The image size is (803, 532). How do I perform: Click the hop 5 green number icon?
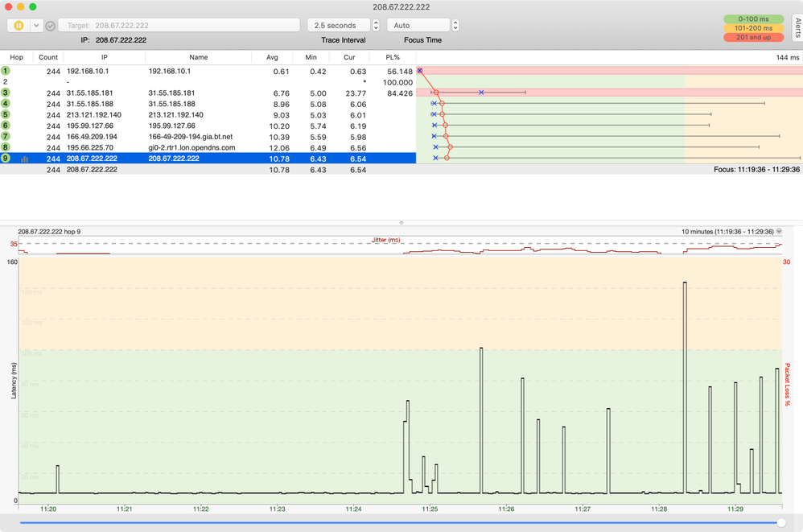[6, 115]
